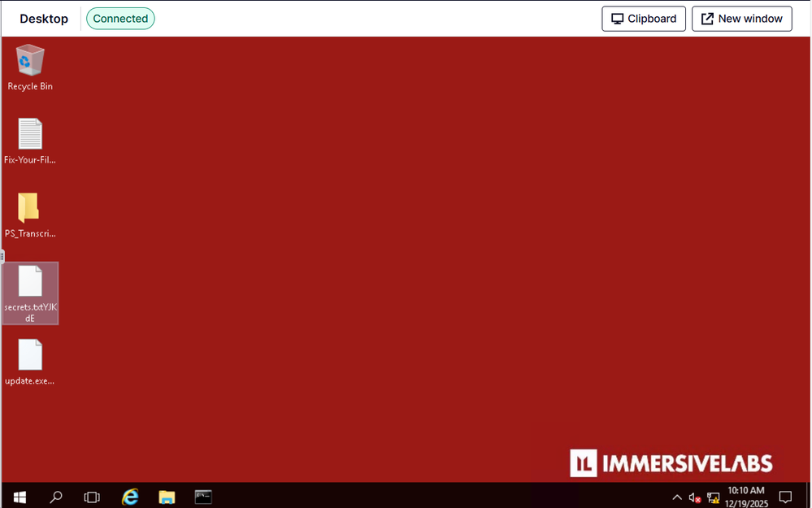Click the Connected status badge

120,19
